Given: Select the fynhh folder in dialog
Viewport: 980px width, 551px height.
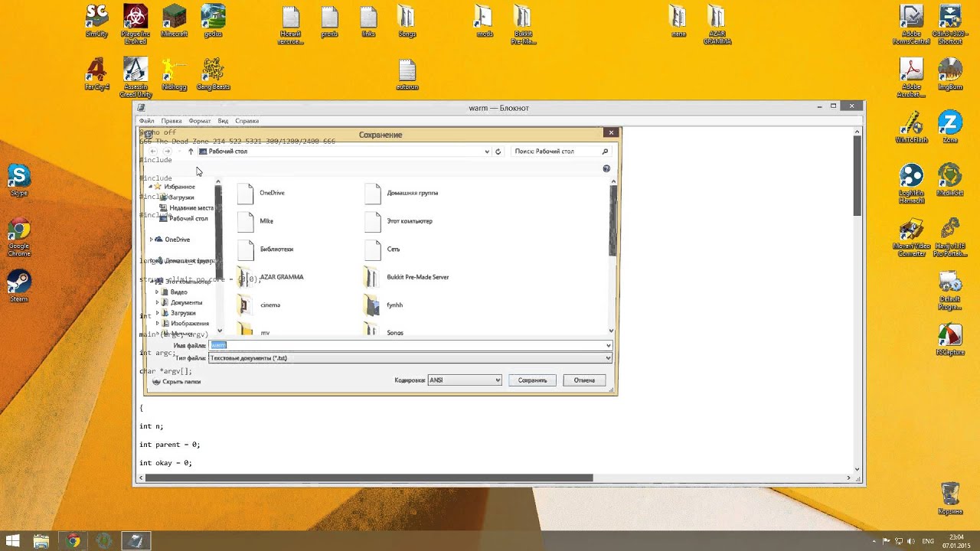Looking at the screenshot, I should coord(384,305).
